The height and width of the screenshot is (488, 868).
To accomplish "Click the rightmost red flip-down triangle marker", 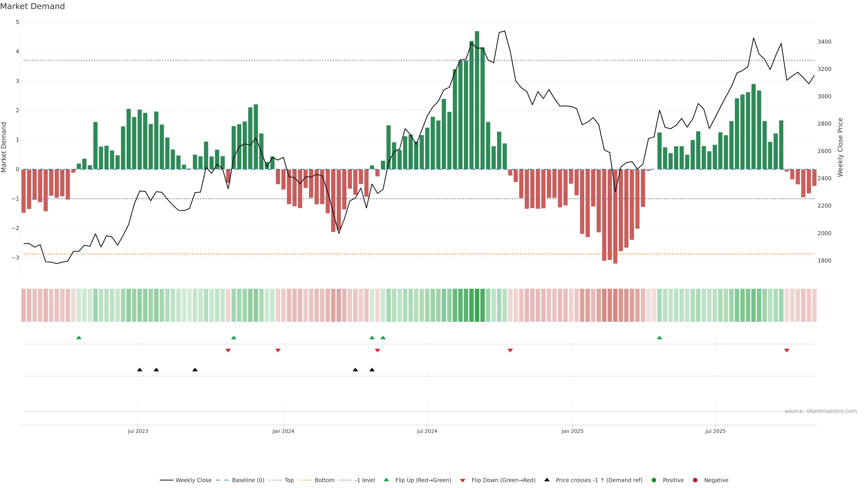I will pyautogui.click(x=786, y=351).
